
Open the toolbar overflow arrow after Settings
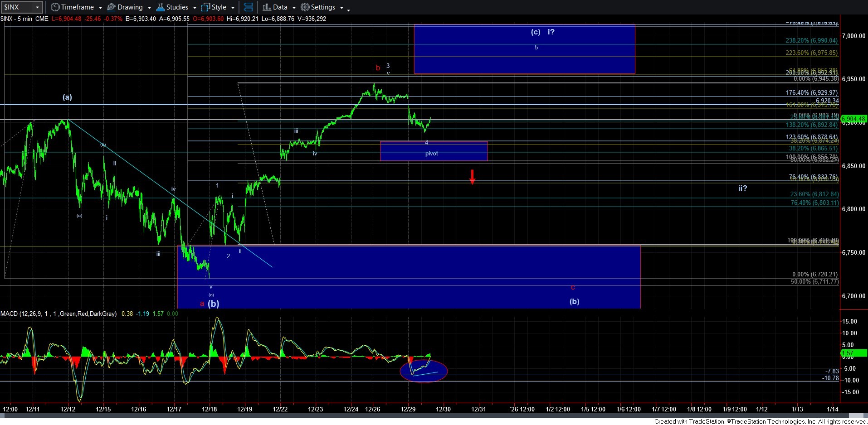[348, 10]
